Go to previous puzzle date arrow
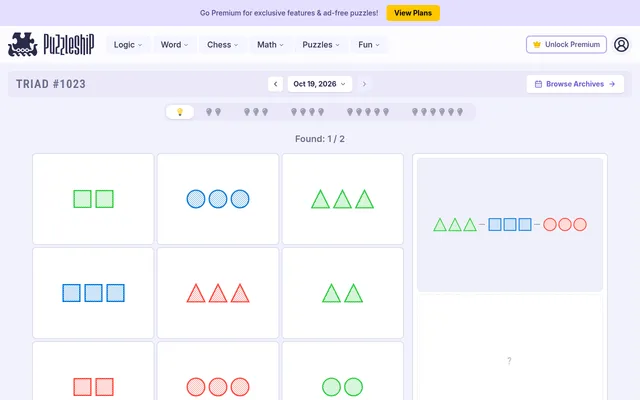The width and height of the screenshot is (640, 400). pos(276,84)
